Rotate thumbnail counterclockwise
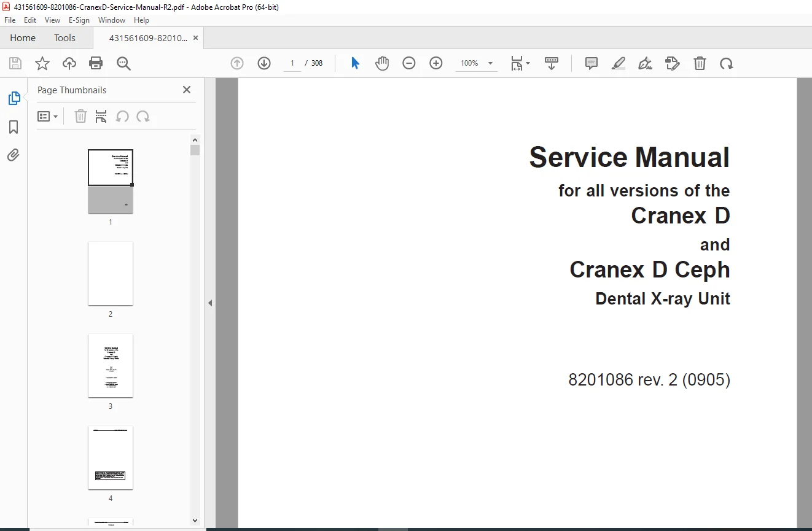This screenshot has height=531, width=812. point(123,117)
